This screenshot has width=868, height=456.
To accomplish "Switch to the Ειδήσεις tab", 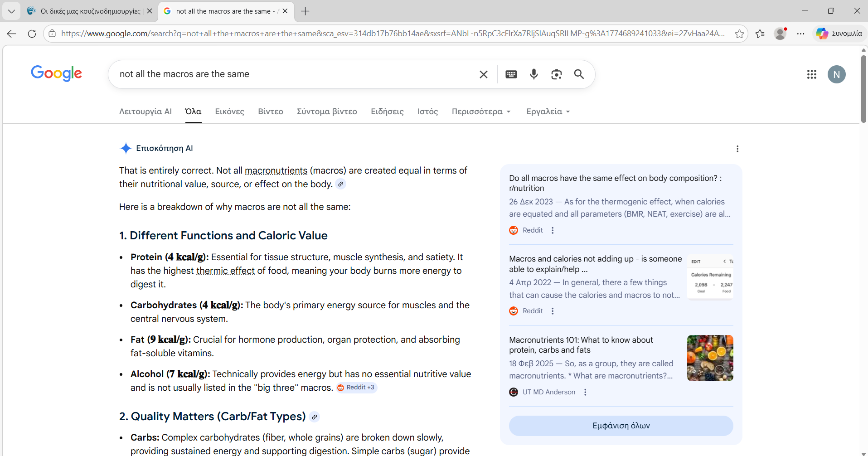I will [387, 112].
